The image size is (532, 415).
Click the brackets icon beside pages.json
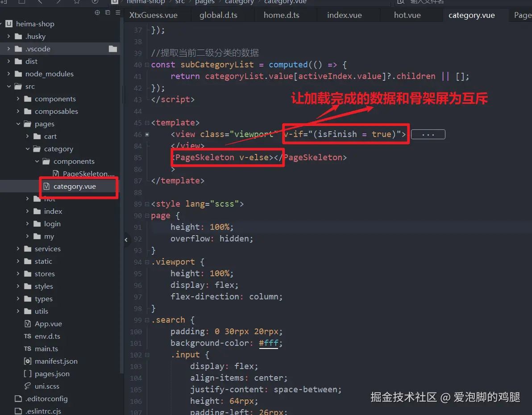tap(28, 373)
